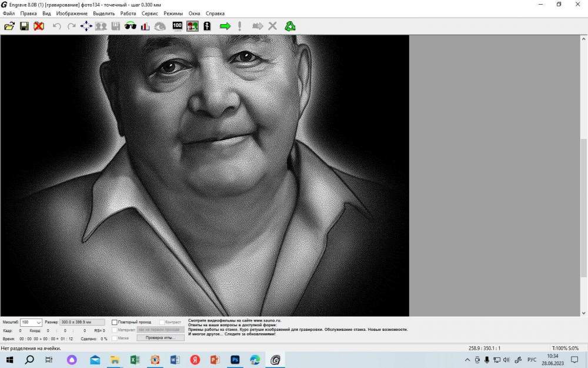This screenshot has height=368, width=588.
Task: Toggle the 'Контраст' checkbox
Action: pos(162,323)
